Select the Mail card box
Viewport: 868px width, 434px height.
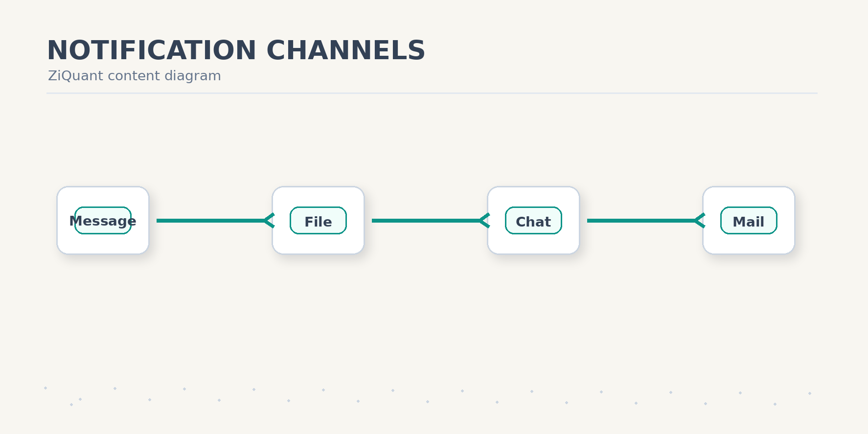tap(749, 220)
